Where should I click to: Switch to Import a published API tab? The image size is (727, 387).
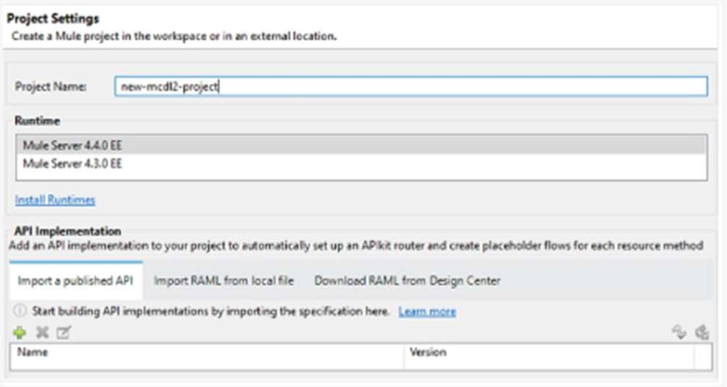tap(76, 280)
